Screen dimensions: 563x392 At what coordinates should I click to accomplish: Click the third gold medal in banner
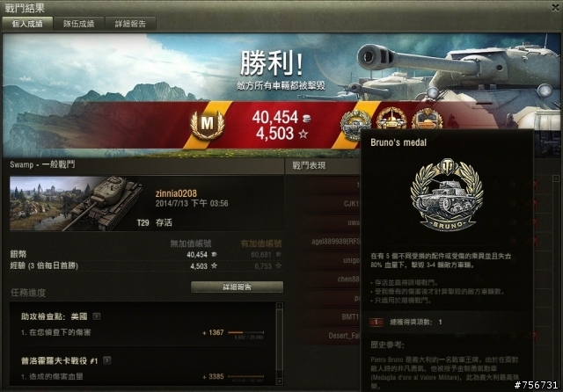pyautogui.click(x=427, y=119)
